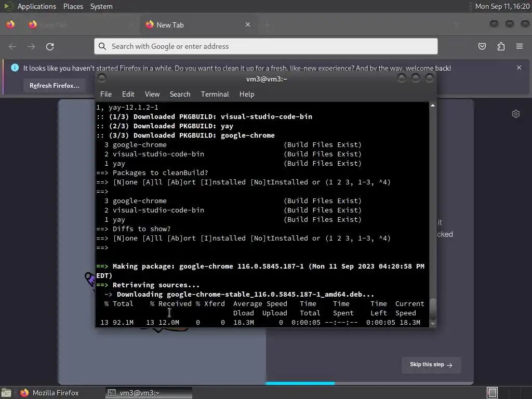
Task: Reload the page with the refresh icon
Action: point(50,46)
